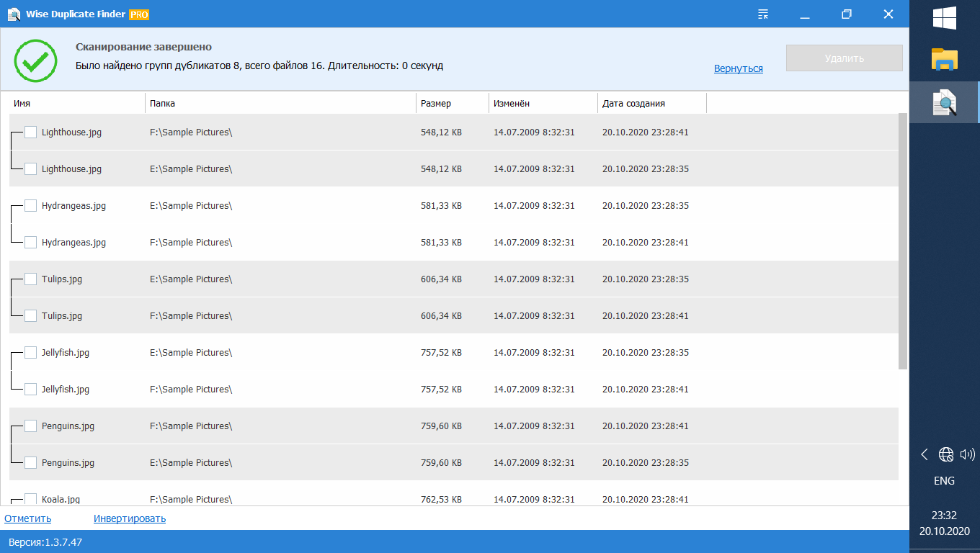Open the network globe tray icon
980x553 pixels.
tap(946, 454)
